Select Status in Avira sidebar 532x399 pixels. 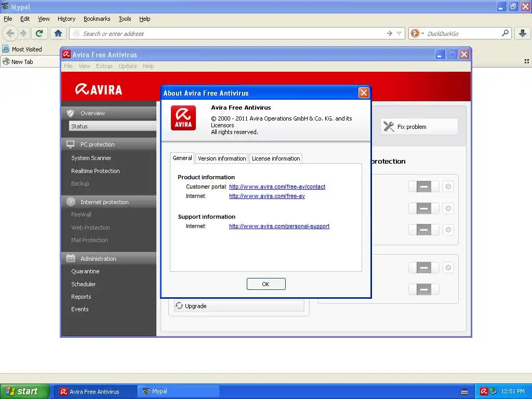click(112, 126)
